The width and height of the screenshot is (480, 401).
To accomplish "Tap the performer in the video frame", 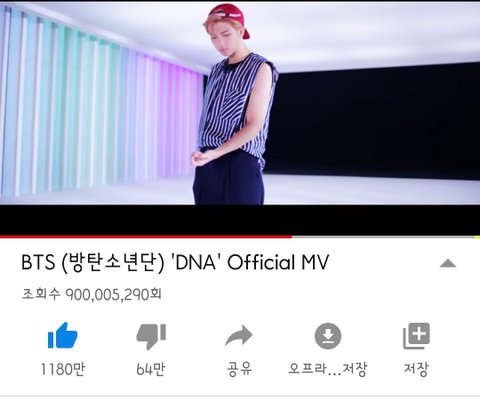I will point(233,103).
